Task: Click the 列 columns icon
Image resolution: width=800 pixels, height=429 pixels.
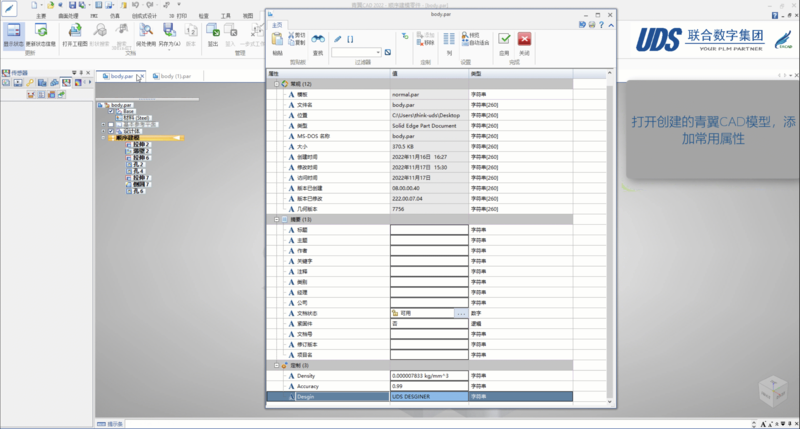Action: (449, 40)
